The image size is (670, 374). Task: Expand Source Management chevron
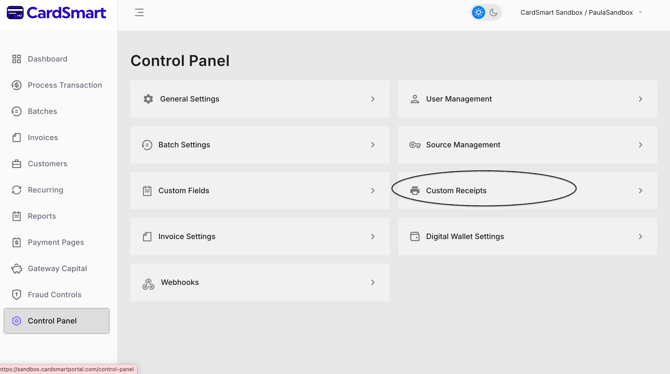click(640, 145)
